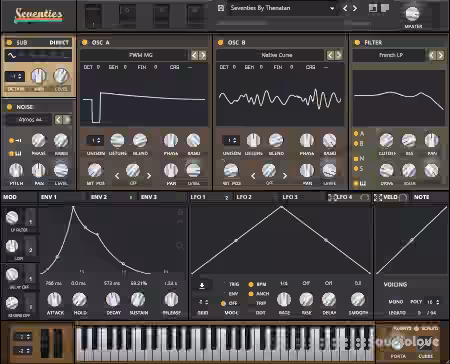Click the first layout view icon beside preset arrows
Viewport: 450px width, 364px height.
(373, 8)
